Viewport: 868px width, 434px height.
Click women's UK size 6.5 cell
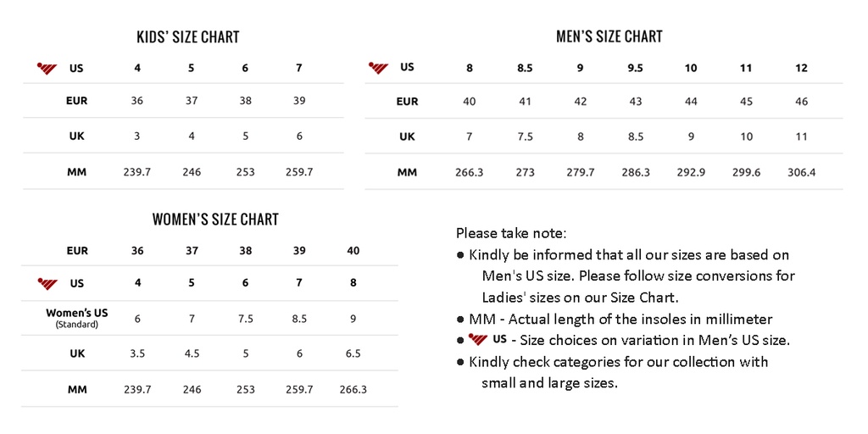353,353
